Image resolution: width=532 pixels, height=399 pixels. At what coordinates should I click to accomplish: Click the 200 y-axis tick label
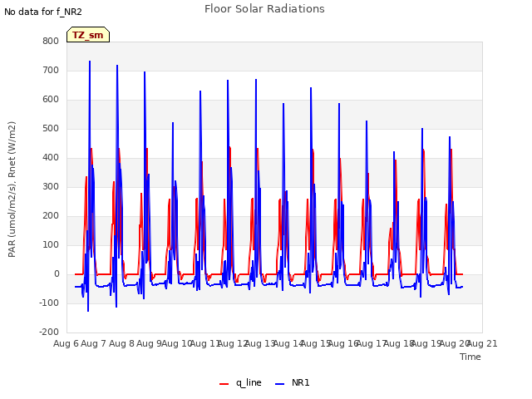click(x=51, y=216)
